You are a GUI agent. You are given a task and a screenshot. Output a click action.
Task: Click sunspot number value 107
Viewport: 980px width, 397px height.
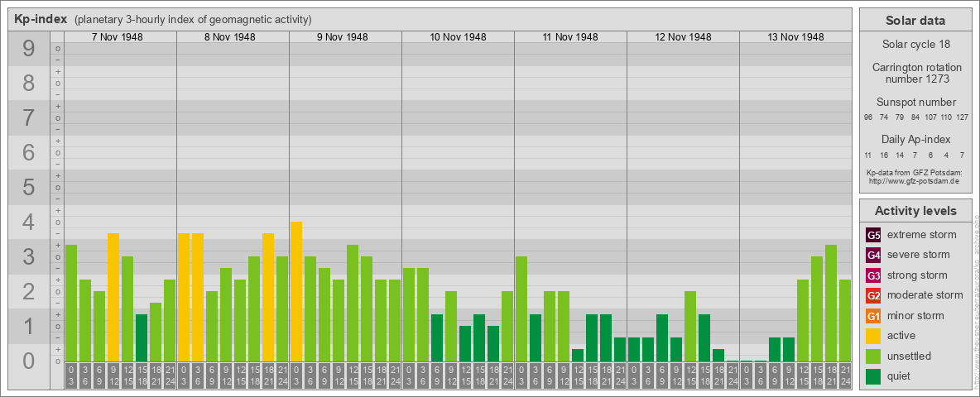pos(930,117)
